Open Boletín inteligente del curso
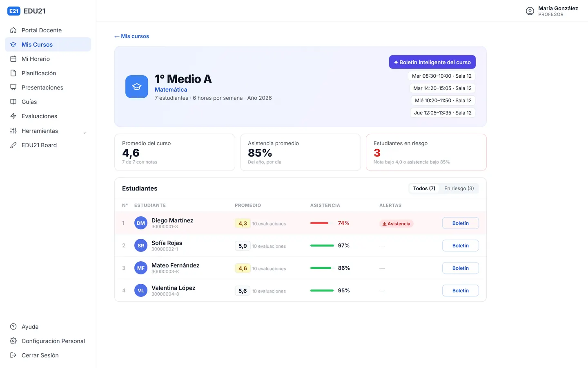This screenshot has width=588, height=368. click(x=432, y=62)
